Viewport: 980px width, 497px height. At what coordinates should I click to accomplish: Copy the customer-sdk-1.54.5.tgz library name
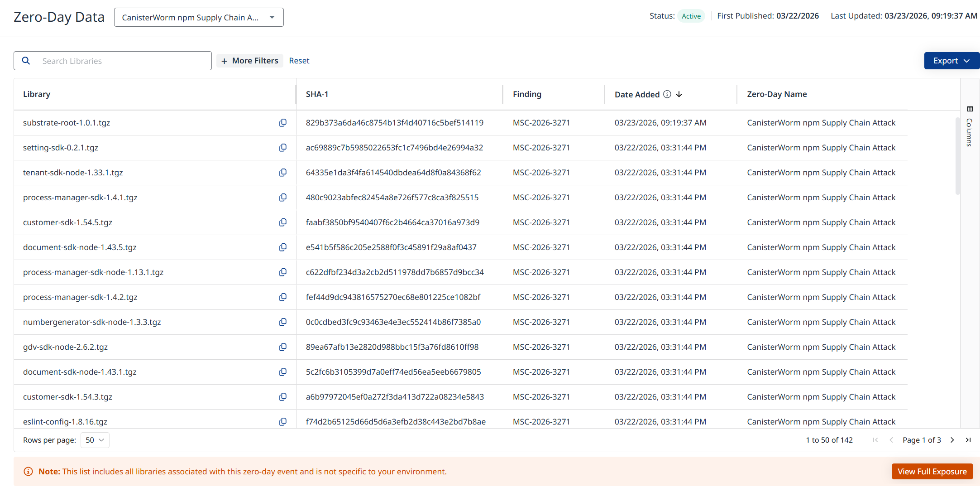283,222
